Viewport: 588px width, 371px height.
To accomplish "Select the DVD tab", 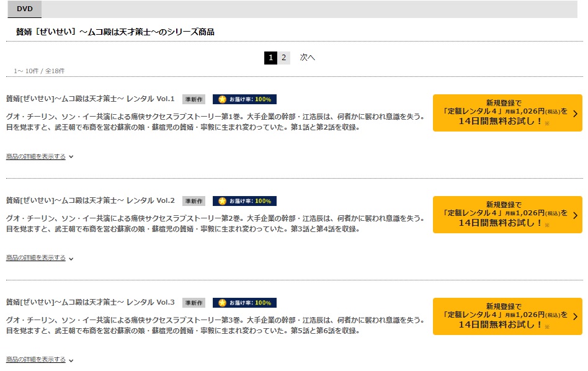I will (25, 9).
